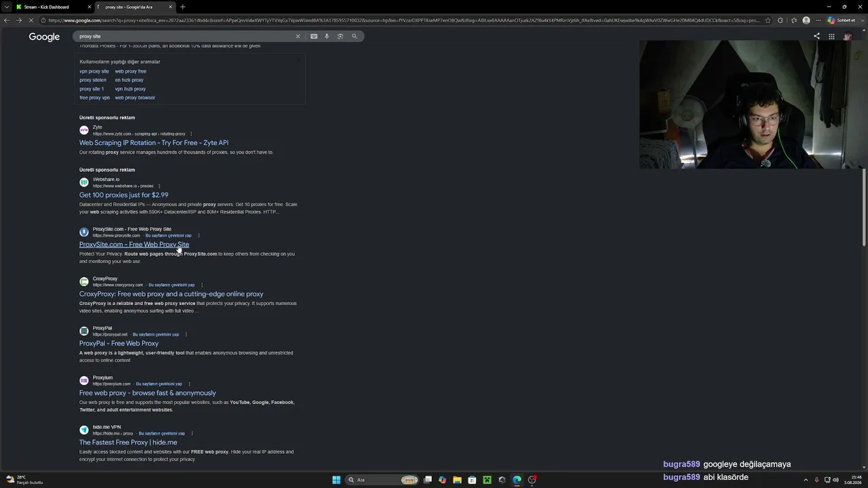Go to Google home via logo
Screen dimensions: 868x488
pos(44,37)
